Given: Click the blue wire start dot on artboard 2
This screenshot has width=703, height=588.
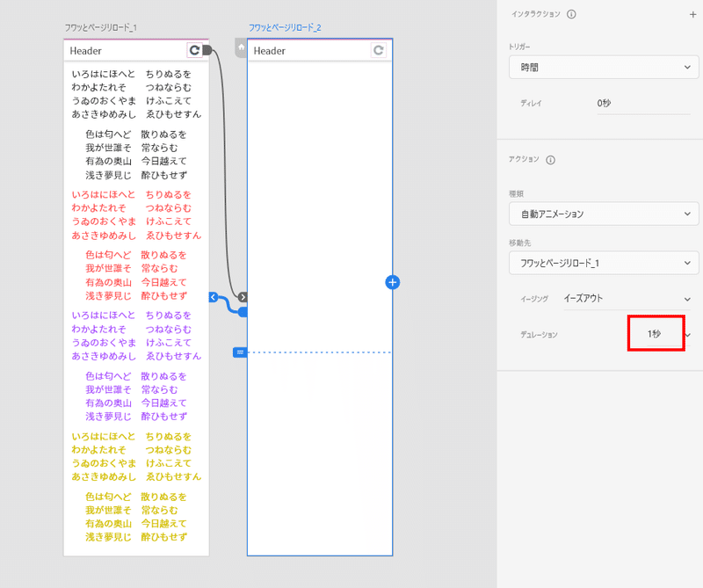Looking at the screenshot, I should pos(243,312).
